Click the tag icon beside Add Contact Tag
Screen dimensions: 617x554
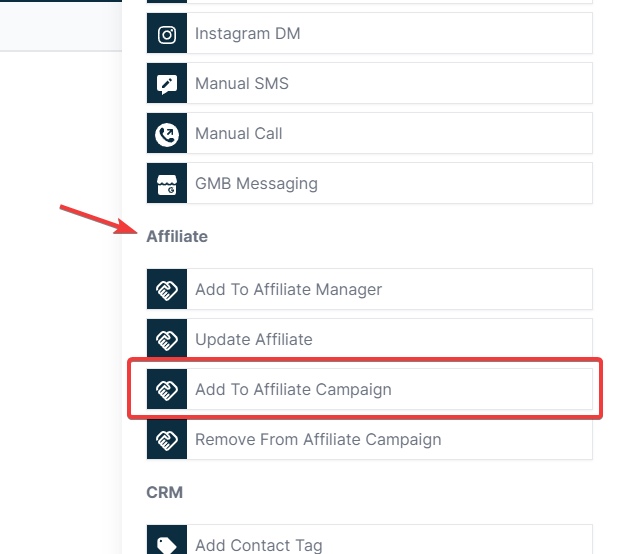pyautogui.click(x=167, y=543)
